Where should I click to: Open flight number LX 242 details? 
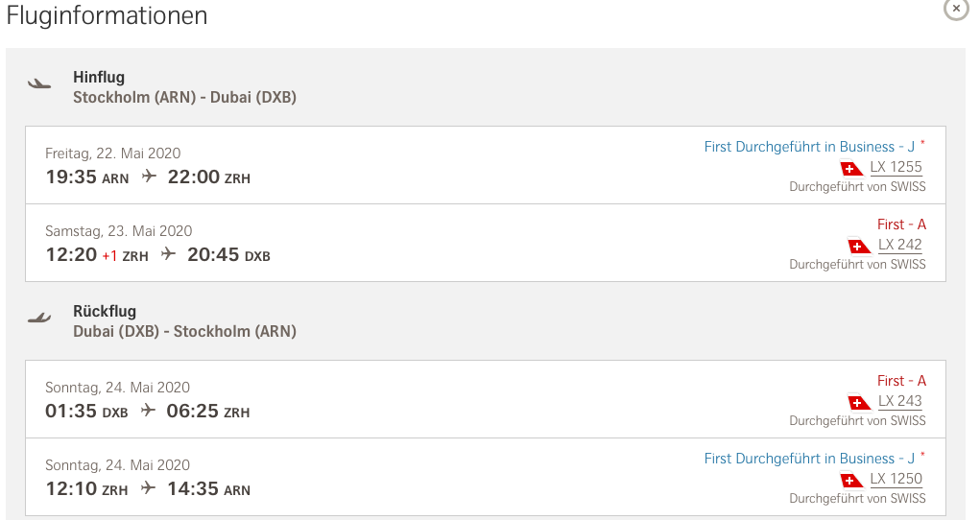[x=900, y=245]
